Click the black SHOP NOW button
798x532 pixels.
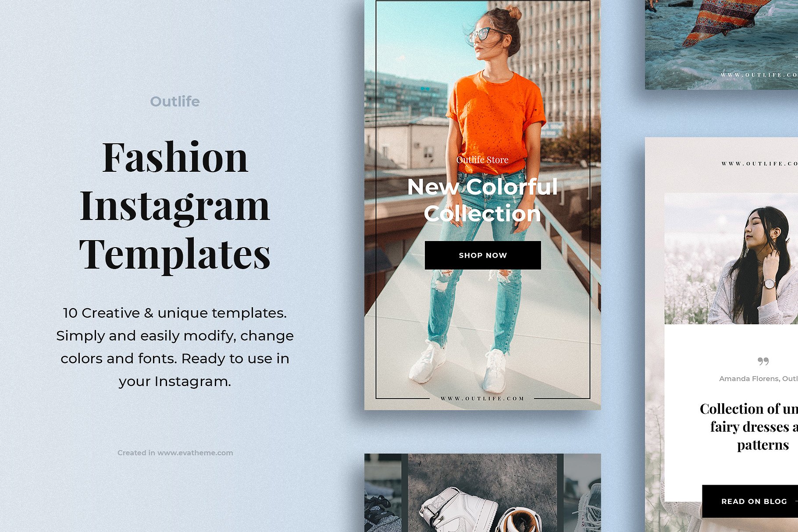(483, 255)
